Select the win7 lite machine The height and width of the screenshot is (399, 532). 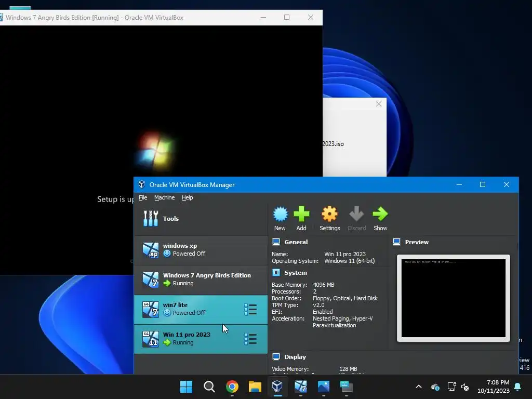pos(201,309)
